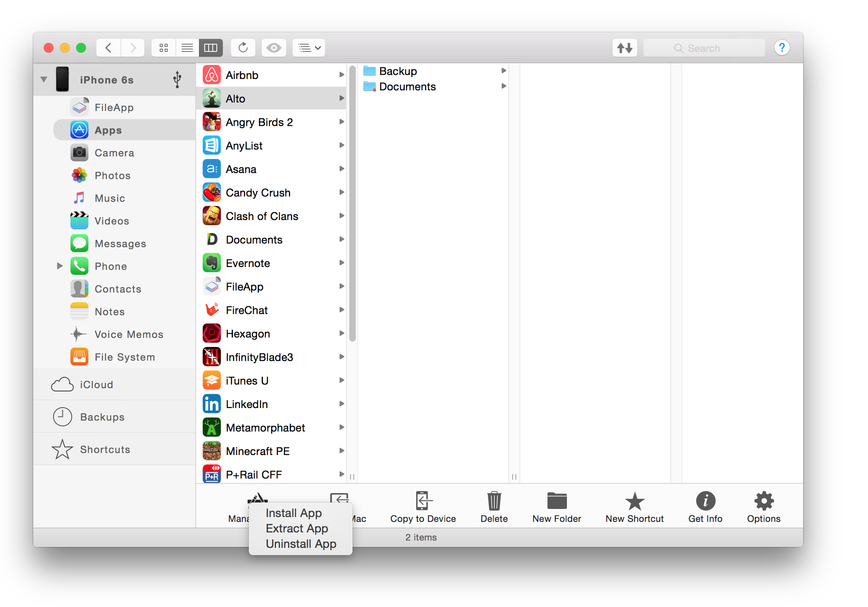
Task: Click the Phone sidebar icon
Action: [x=79, y=266]
